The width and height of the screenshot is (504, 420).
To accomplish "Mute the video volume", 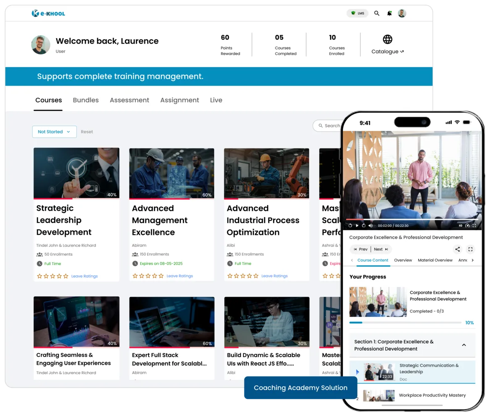I will point(370,225).
